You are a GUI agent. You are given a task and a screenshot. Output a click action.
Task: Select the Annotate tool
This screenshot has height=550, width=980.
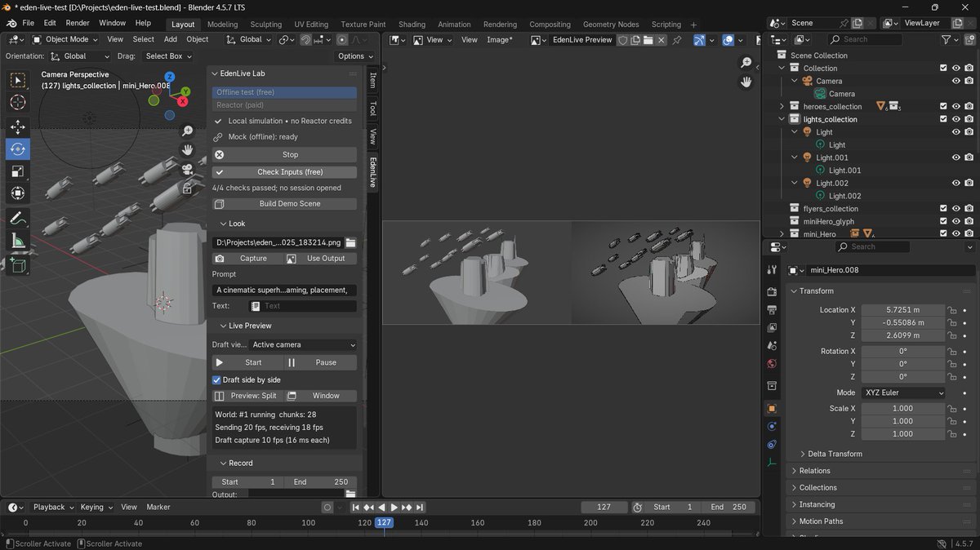17,218
